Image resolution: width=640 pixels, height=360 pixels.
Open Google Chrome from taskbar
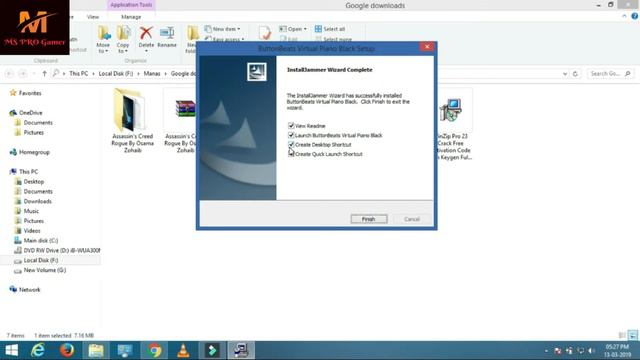pos(154,350)
